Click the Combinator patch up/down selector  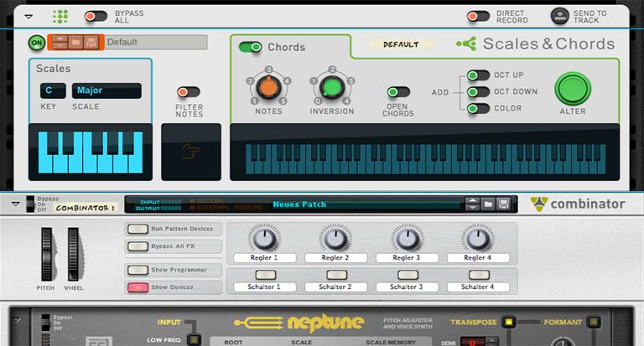(x=472, y=204)
